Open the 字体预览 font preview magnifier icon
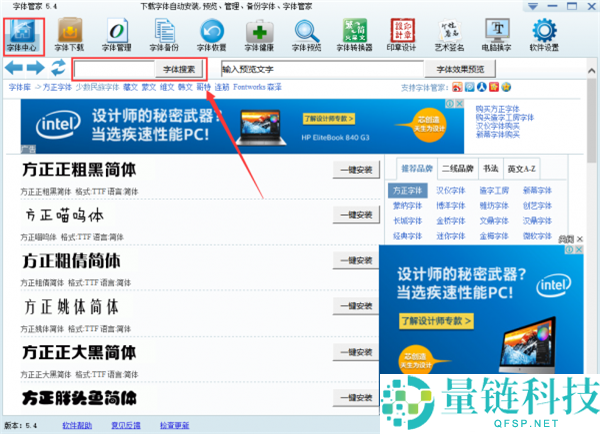Viewport: 600px width, 434px height. (307, 36)
